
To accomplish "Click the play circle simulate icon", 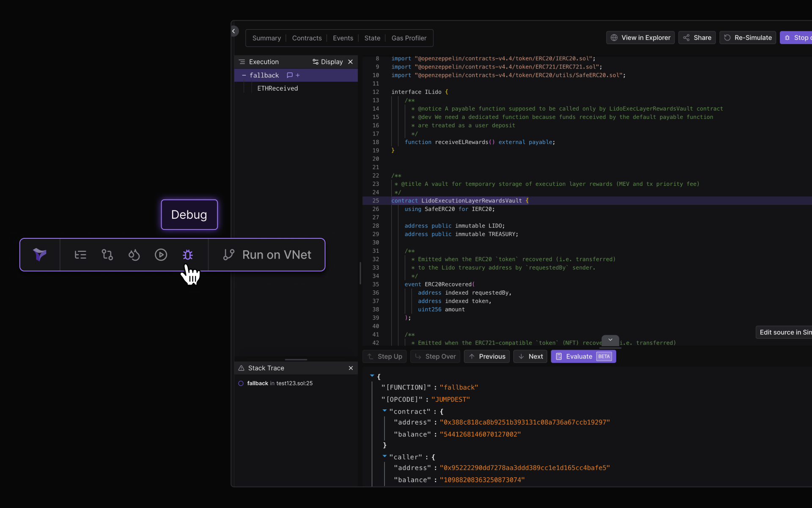I will pos(161,255).
